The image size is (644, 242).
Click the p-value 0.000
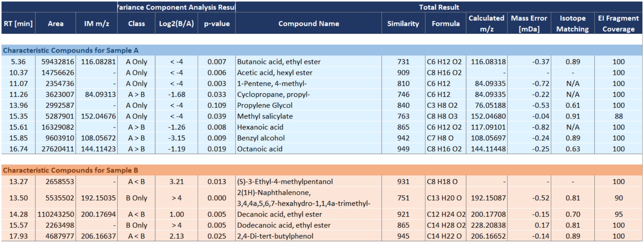pyautogui.click(x=217, y=198)
